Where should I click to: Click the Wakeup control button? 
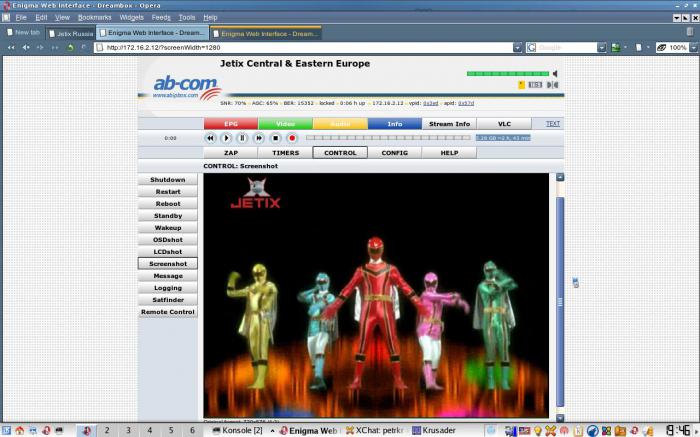click(x=168, y=228)
